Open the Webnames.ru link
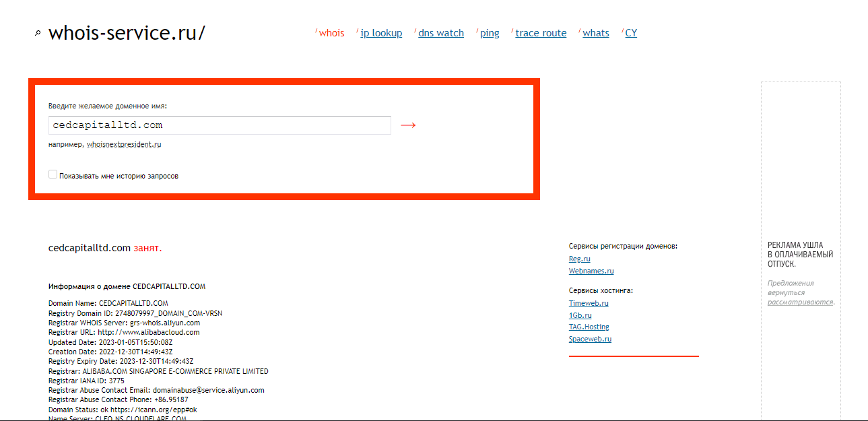Viewport: 868px width, 421px height. 591,271
